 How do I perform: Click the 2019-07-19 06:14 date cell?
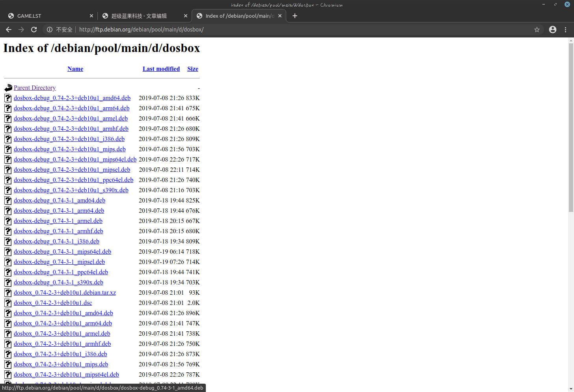click(x=161, y=252)
